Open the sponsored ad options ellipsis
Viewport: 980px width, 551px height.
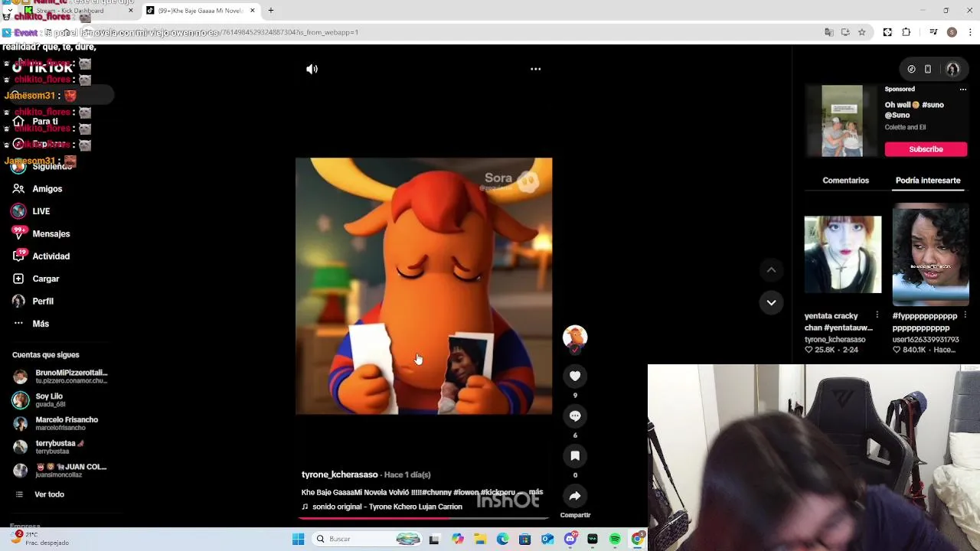tap(963, 90)
